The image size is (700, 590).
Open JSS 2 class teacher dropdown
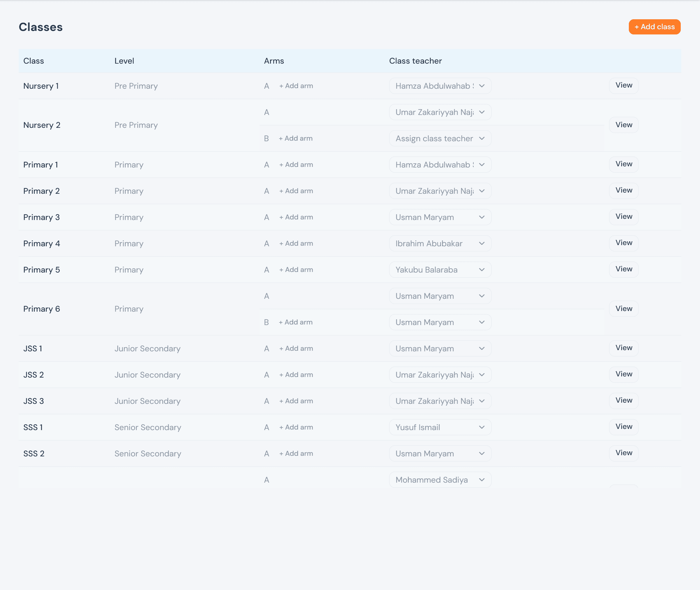tap(440, 375)
